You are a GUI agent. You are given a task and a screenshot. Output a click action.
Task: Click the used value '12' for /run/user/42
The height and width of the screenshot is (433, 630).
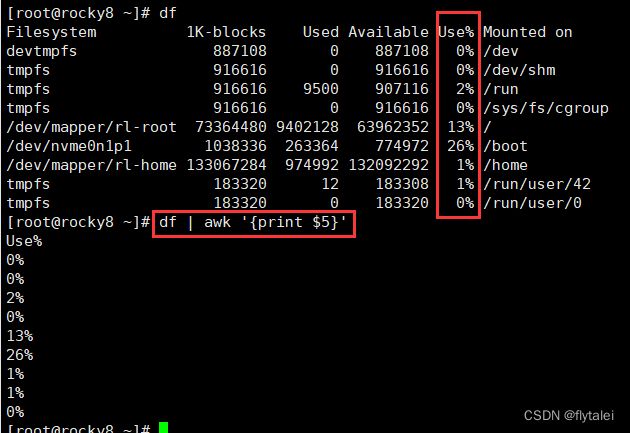(330, 184)
